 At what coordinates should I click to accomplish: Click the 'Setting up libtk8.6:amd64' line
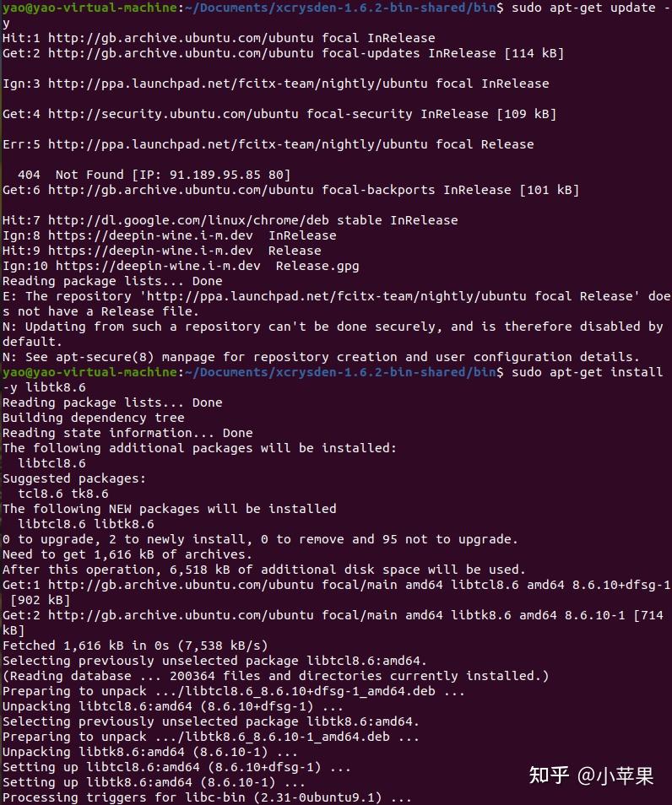(154, 782)
